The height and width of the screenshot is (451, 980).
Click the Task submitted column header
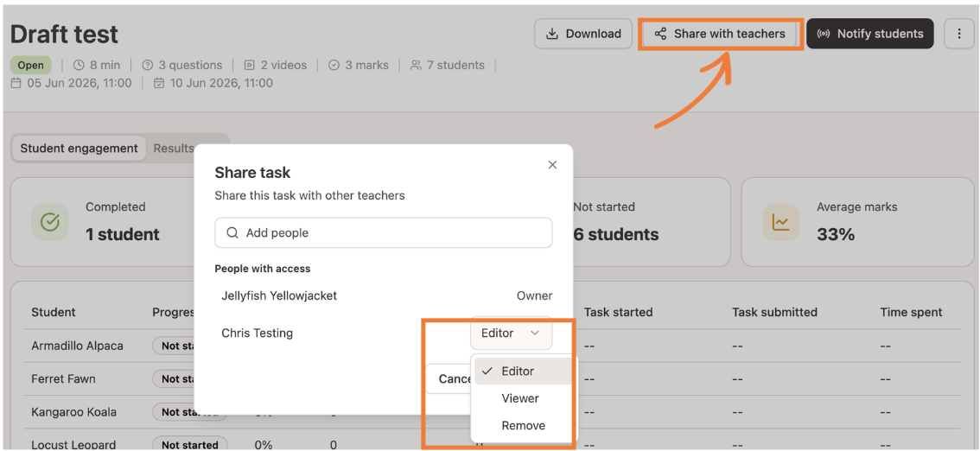coord(774,312)
